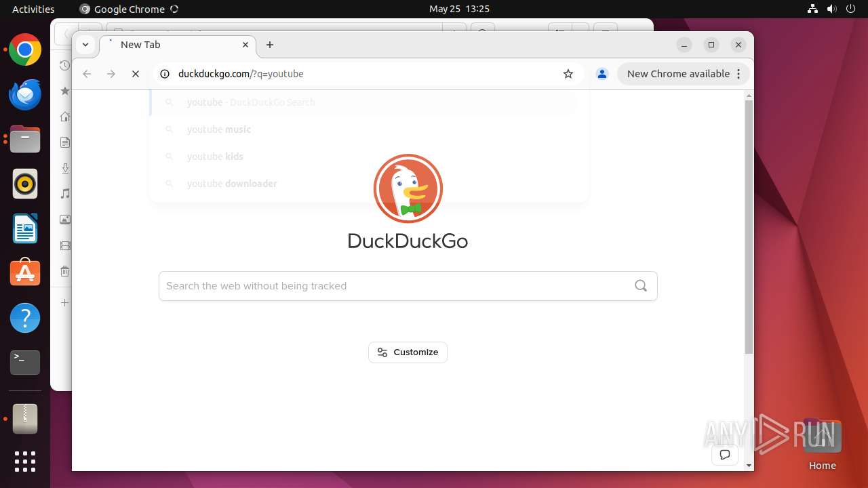Open volume control in system tray
The height and width of the screenshot is (488, 868).
(x=833, y=9)
